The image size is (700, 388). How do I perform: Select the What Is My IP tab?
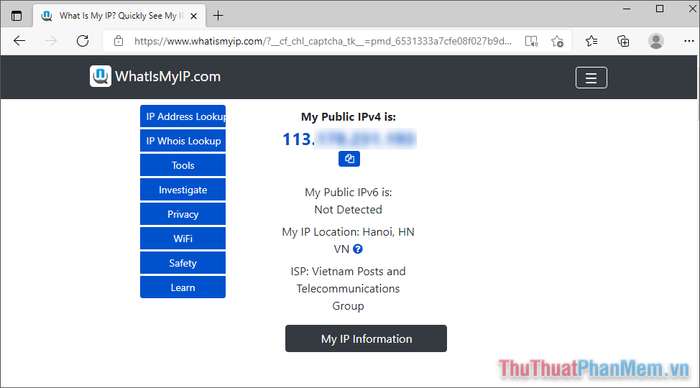[120, 16]
